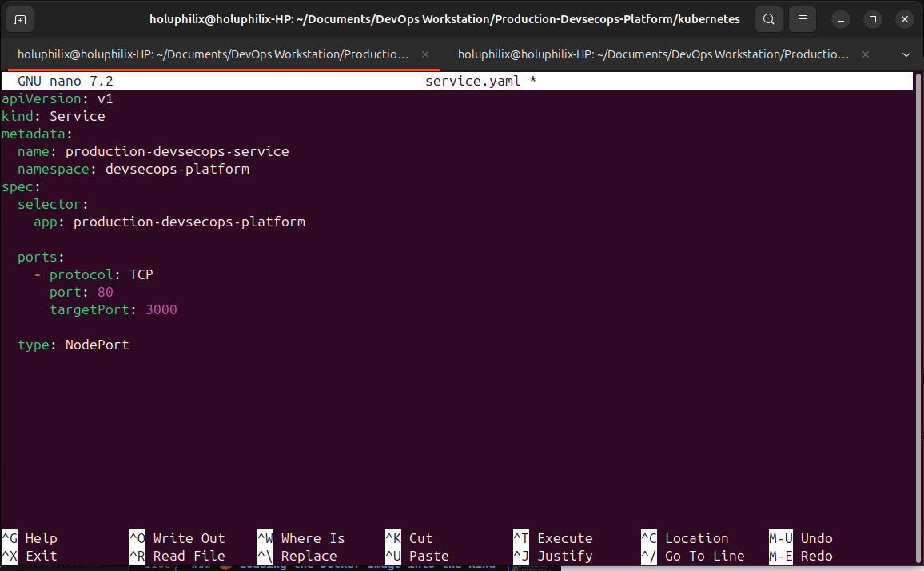Open the hamburger menu in the title bar

pos(802,19)
